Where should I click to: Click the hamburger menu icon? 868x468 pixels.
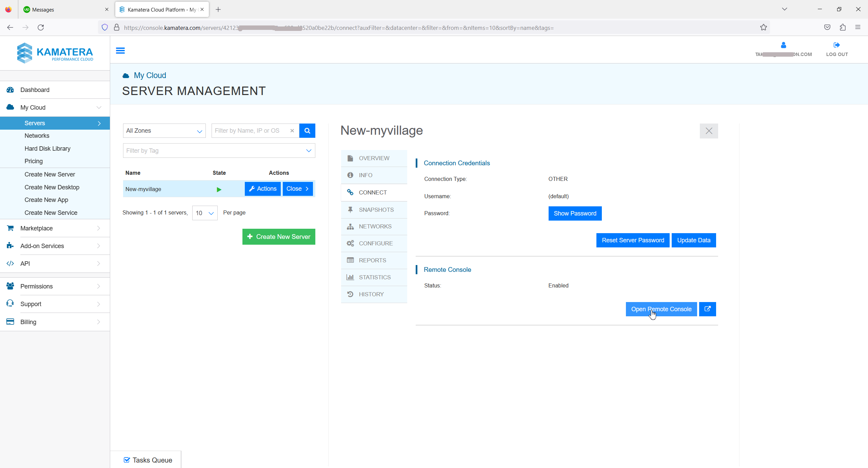[120, 51]
